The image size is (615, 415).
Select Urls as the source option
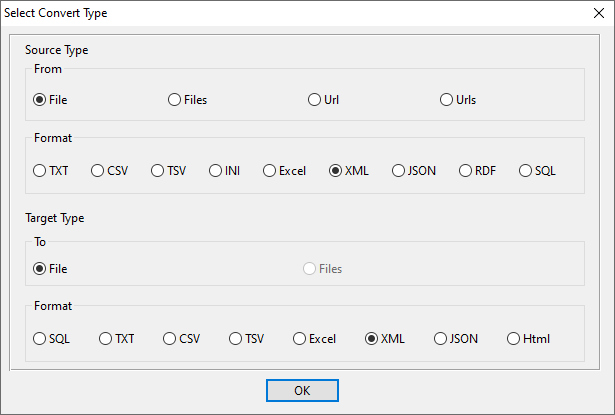coord(447,100)
